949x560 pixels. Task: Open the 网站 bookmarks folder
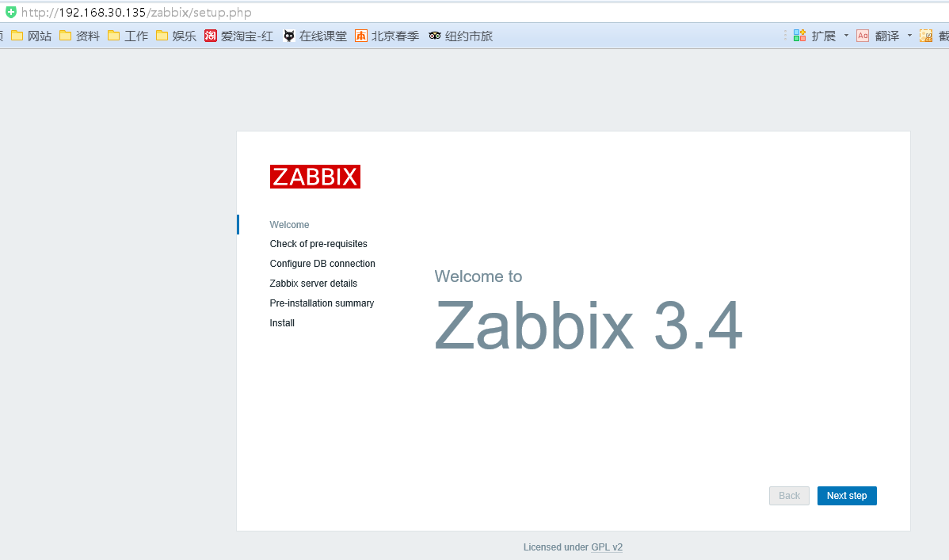pos(32,36)
